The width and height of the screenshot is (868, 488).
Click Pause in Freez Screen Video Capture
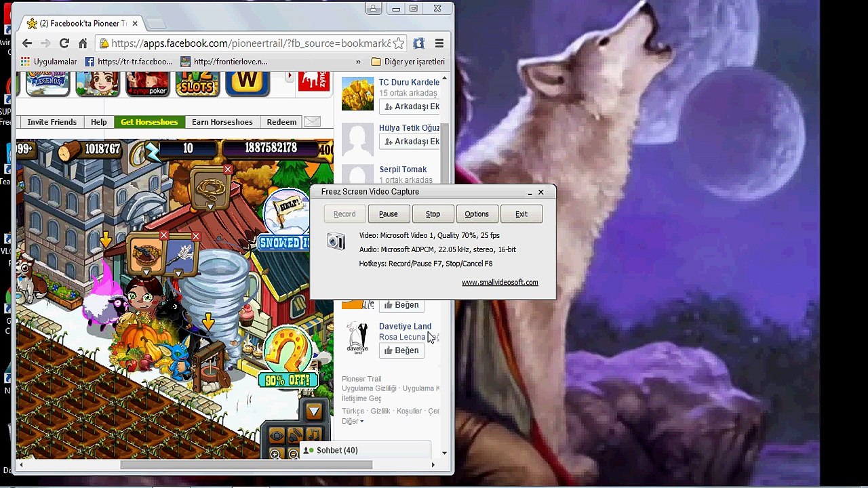click(x=388, y=214)
